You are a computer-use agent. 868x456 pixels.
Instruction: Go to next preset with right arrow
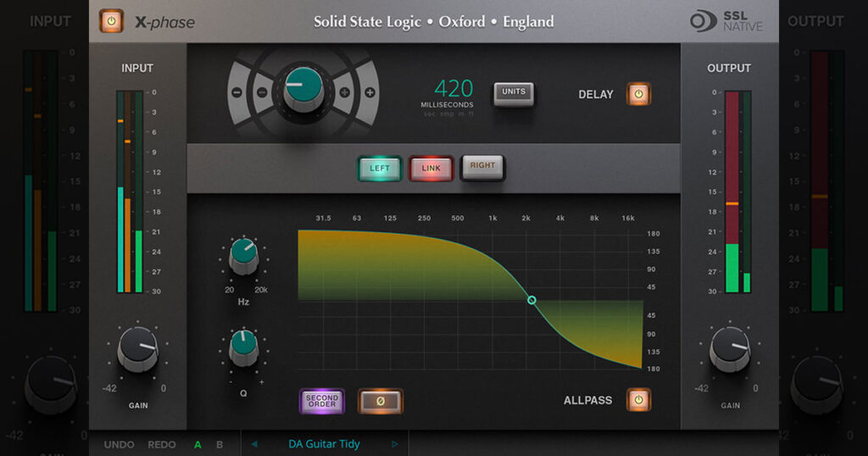(395, 444)
